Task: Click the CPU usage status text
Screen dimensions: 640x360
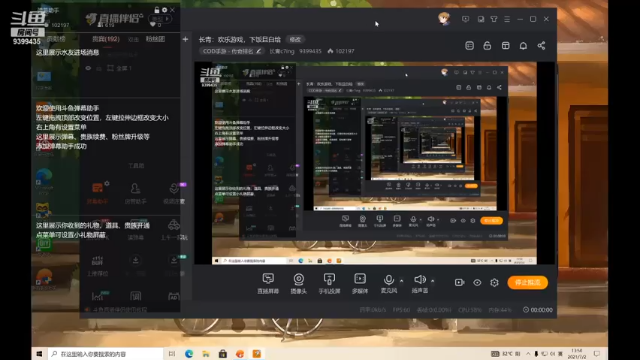Action: pos(470,310)
